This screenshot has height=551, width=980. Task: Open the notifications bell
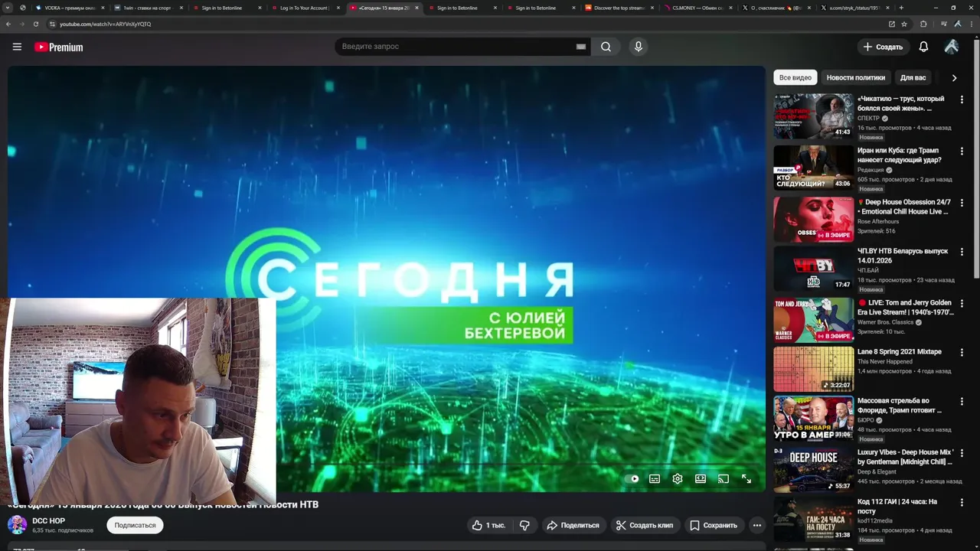point(923,47)
